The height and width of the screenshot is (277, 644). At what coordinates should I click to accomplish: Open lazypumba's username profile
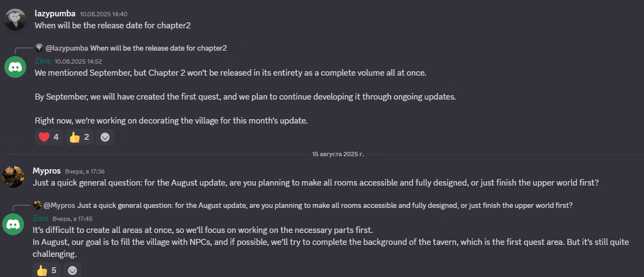tap(55, 13)
